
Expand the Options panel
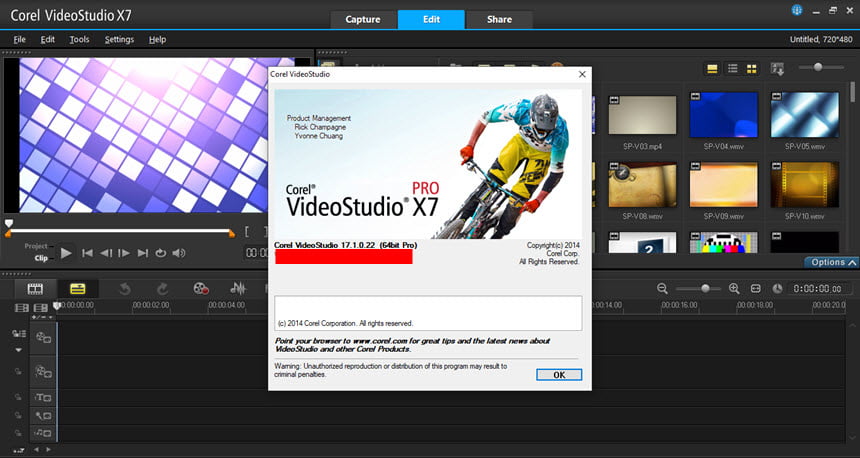pyautogui.click(x=831, y=262)
